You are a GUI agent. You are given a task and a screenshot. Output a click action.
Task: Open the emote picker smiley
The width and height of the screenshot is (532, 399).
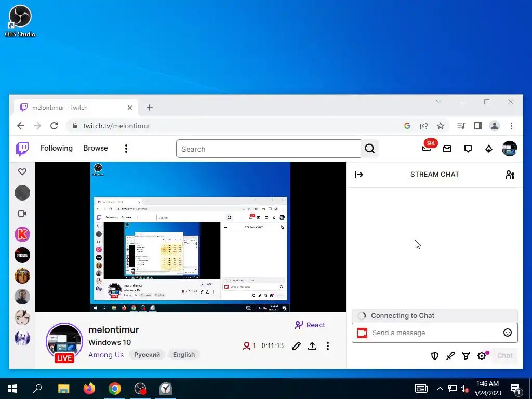pos(507,333)
